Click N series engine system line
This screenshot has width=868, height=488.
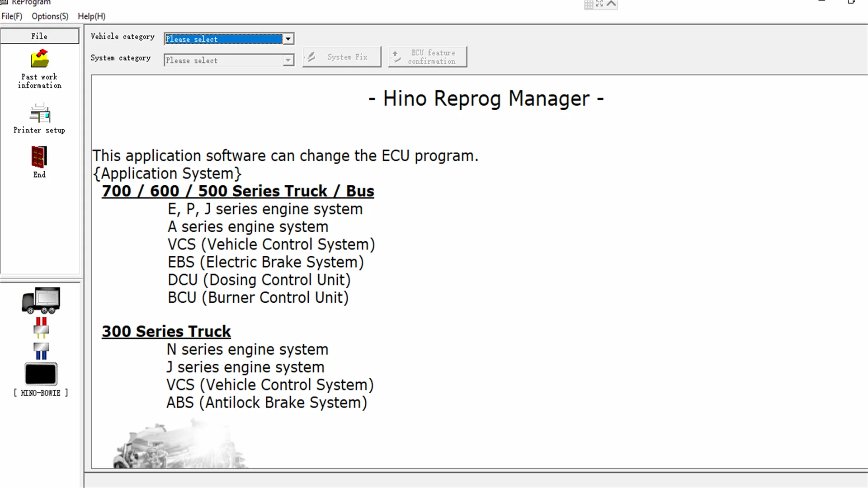(247, 349)
